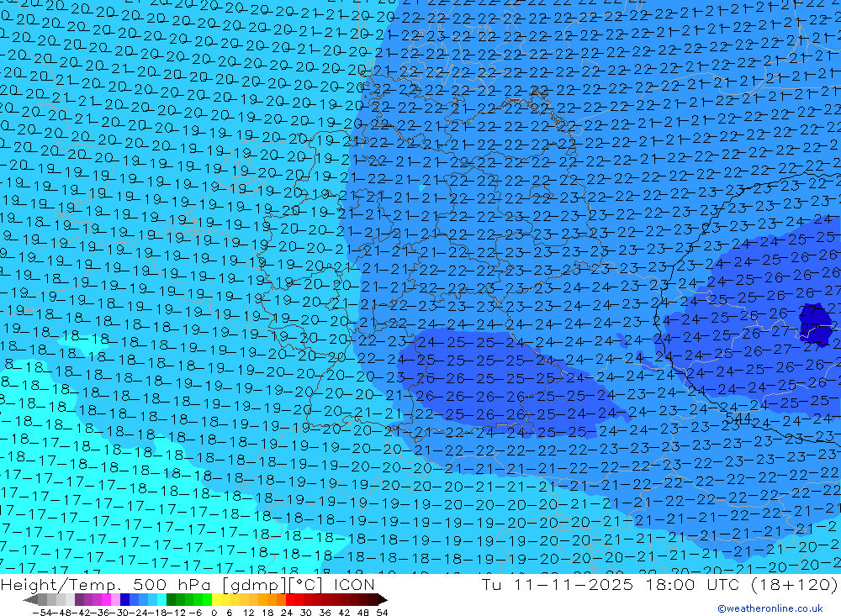Image resolution: width=841 pixels, height=616 pixels.
Task: Pick the bright red legend swatch near 24
Action: 291,599
